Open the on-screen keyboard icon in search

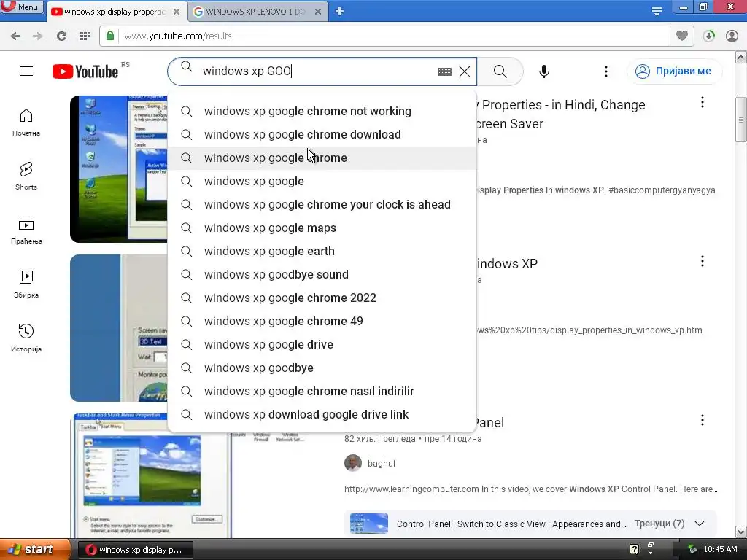(444, 71)
